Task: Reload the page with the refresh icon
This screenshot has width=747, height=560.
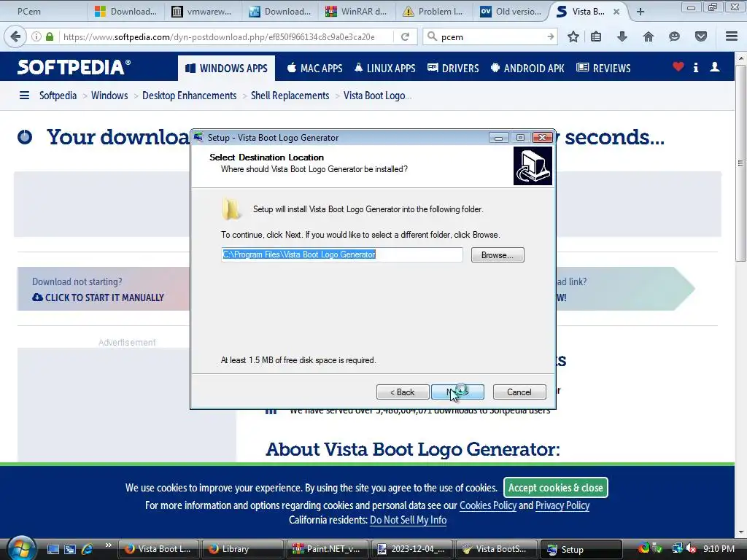Action: 405,36
